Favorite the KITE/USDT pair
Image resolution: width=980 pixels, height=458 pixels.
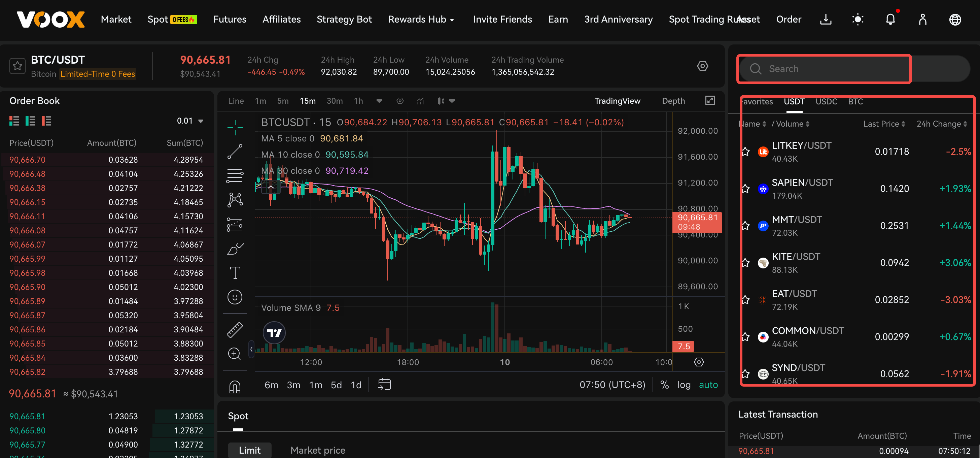(746, 263)
